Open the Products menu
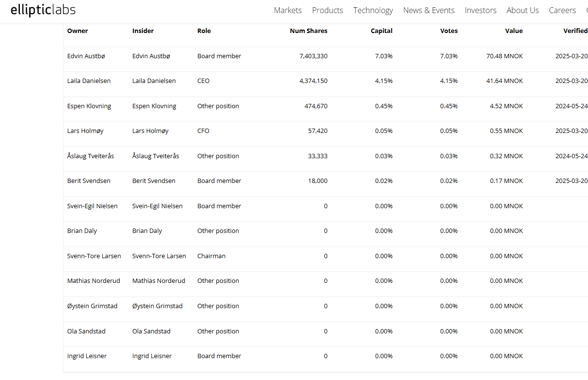The width and height of the screenshot is (588, 380). pyautogui.click(x=327, y=10)
